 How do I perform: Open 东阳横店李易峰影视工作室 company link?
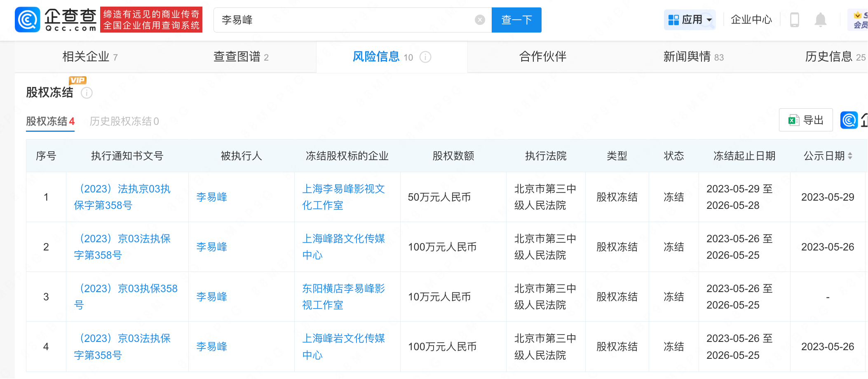343,297
